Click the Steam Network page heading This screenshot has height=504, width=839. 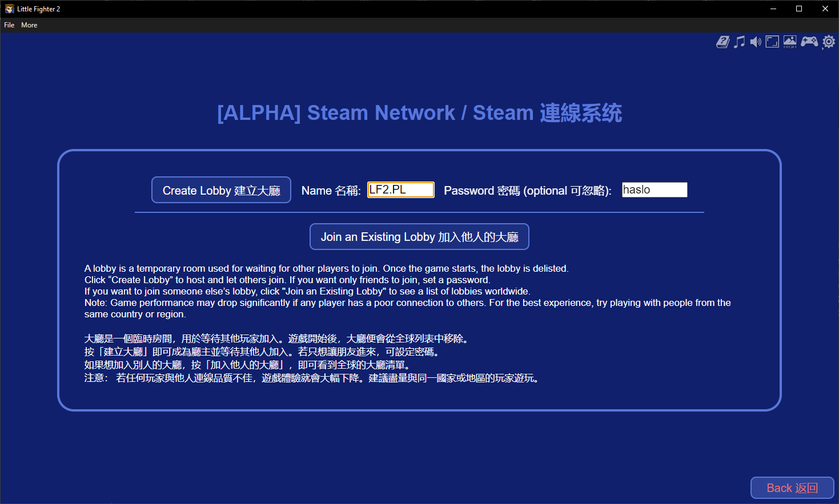419,113
